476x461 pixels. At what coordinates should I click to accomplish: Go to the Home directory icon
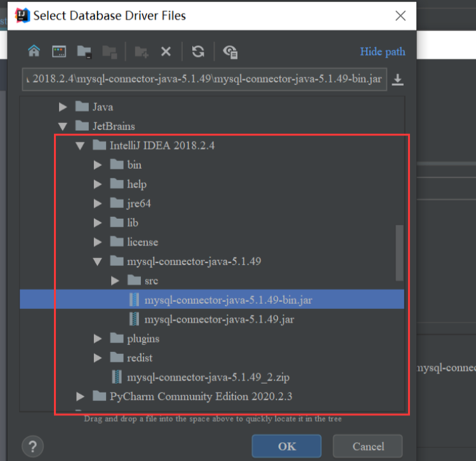click(x=34, y=51)
